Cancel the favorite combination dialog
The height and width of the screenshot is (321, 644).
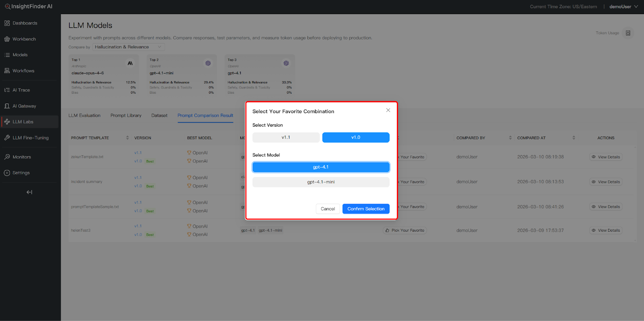328,209
